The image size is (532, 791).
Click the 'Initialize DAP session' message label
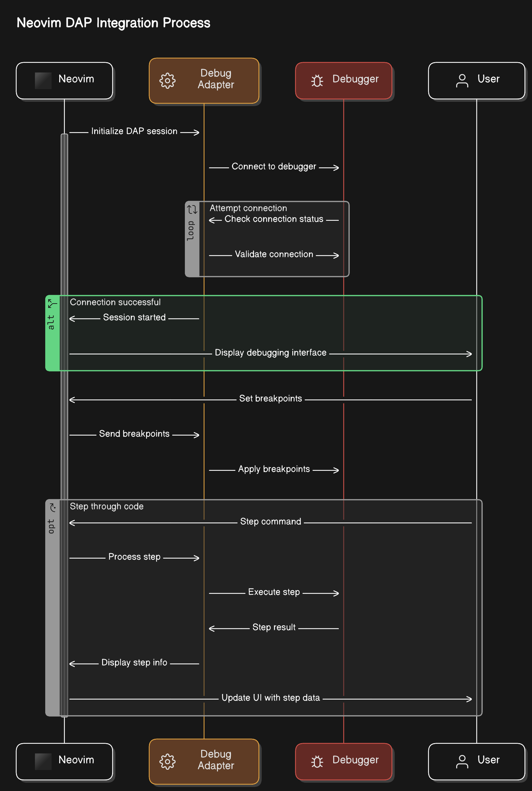[134, 131]
